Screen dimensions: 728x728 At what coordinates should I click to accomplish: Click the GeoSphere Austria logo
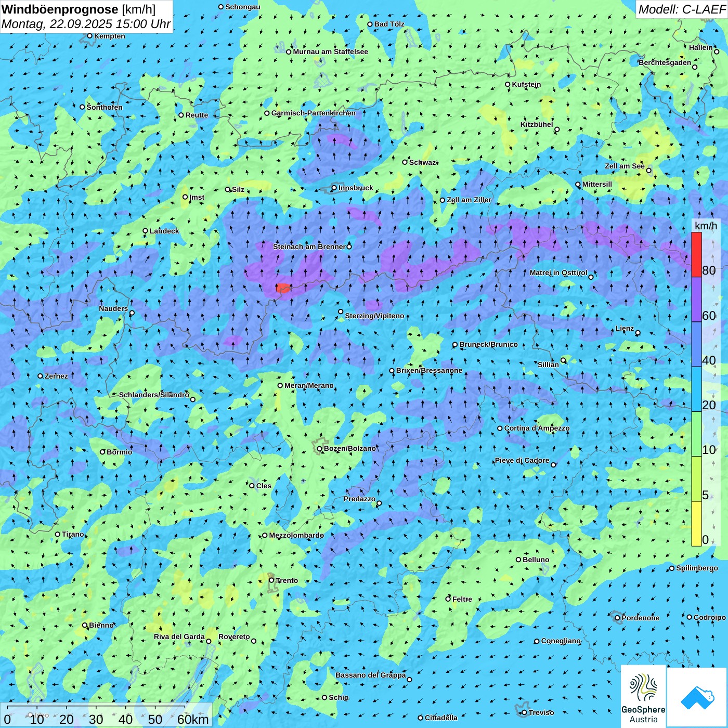tap(643, 696)
